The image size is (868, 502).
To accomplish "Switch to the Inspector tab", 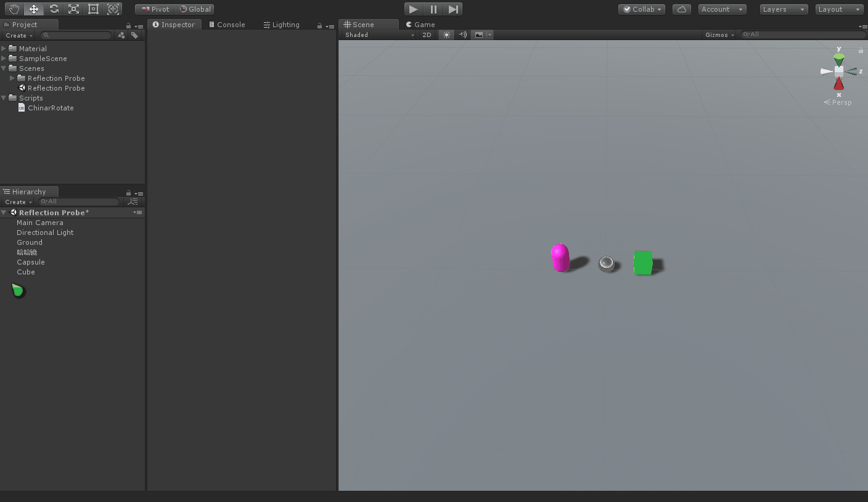I will 174,25.
